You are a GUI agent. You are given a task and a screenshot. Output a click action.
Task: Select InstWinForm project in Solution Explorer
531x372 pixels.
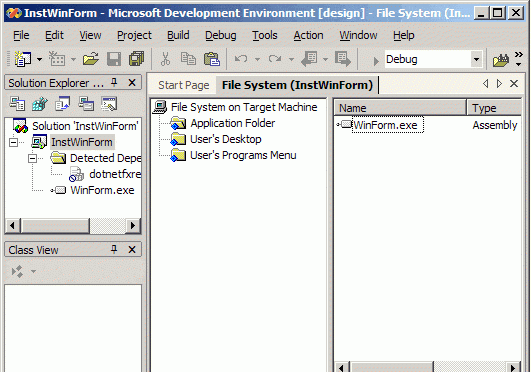point(82,142)
